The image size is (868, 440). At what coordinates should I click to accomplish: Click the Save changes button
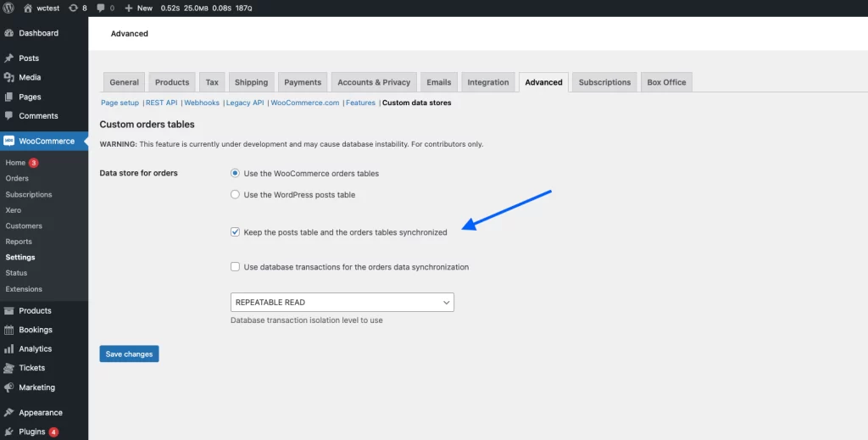129,354
